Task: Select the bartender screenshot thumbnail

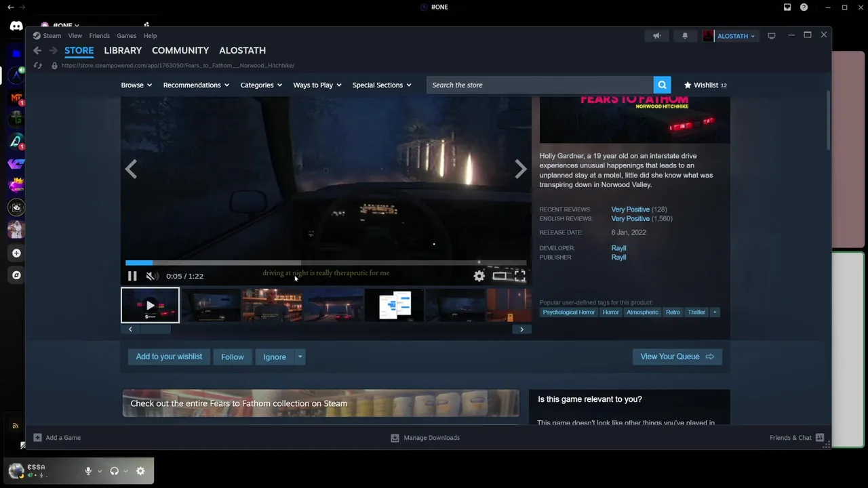Action: [273, 305]
